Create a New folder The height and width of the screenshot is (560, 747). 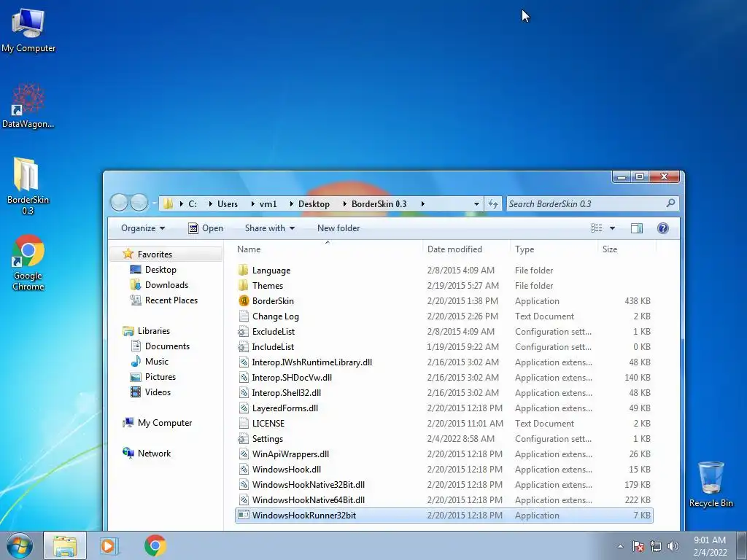click(338, 228)
